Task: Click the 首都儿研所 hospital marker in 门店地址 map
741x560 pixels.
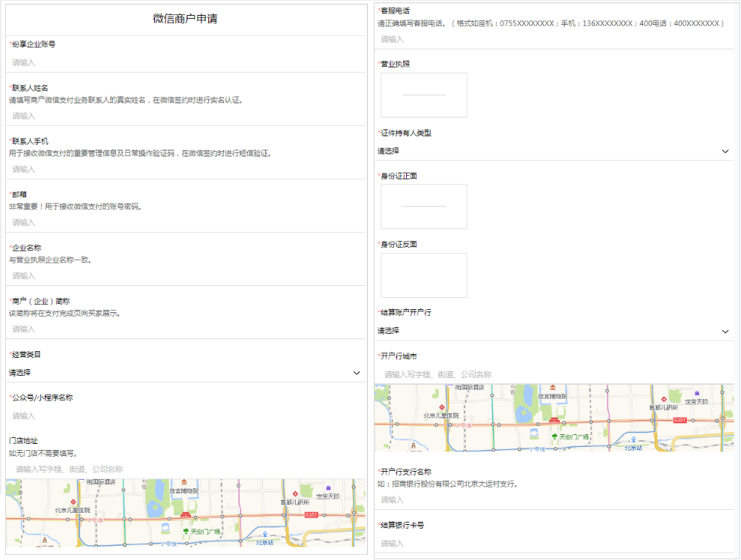Action: click(x=295, y=494)
